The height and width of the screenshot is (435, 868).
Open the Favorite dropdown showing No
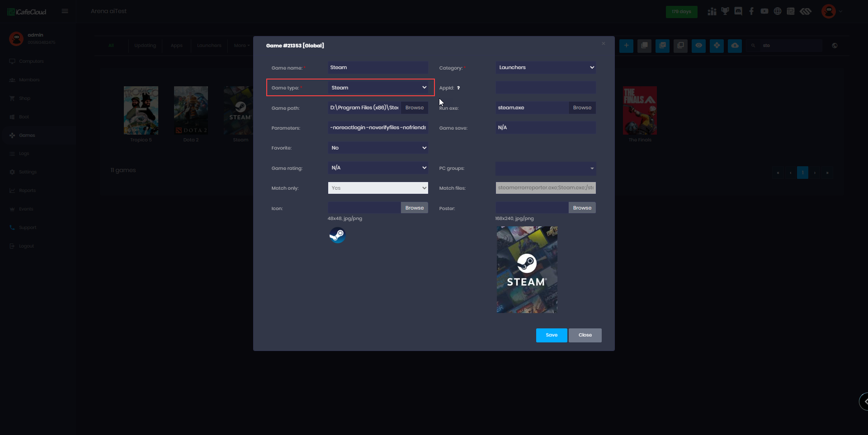(x=378, y=148)
